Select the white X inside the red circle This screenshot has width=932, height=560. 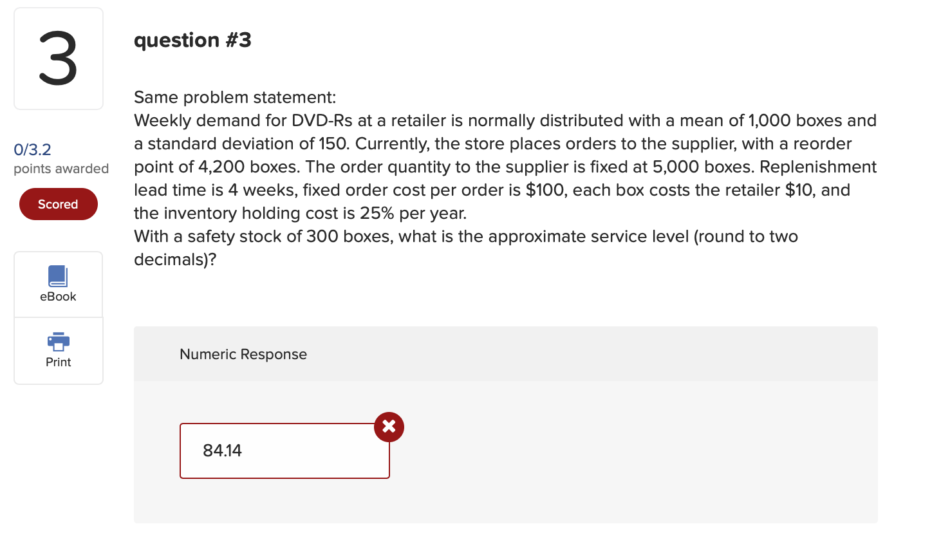pos(389,426)
